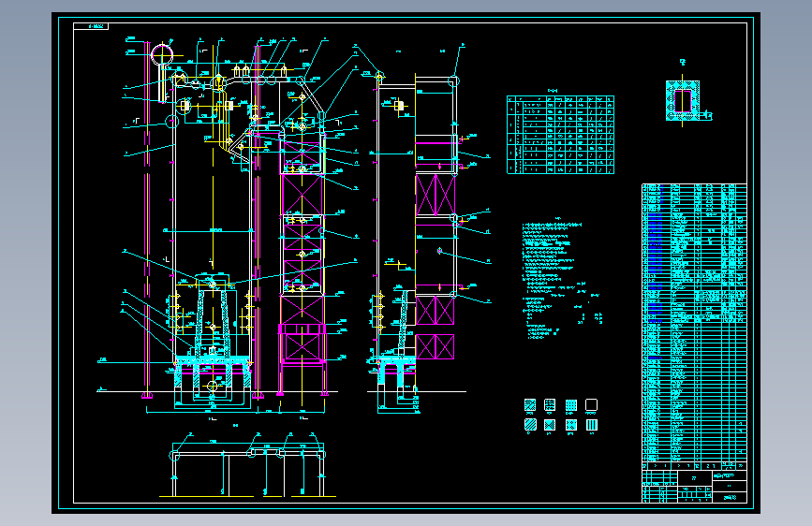The image size is (812, 526).
Task: Select the brick-pattern legend hatch sample
Action: (550, 404)
